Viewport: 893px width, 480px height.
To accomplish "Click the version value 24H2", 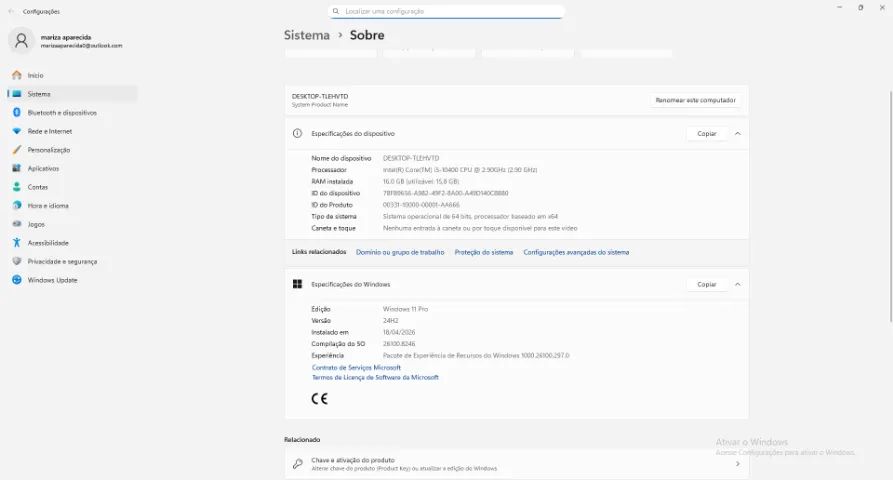I will click(390, 321).
